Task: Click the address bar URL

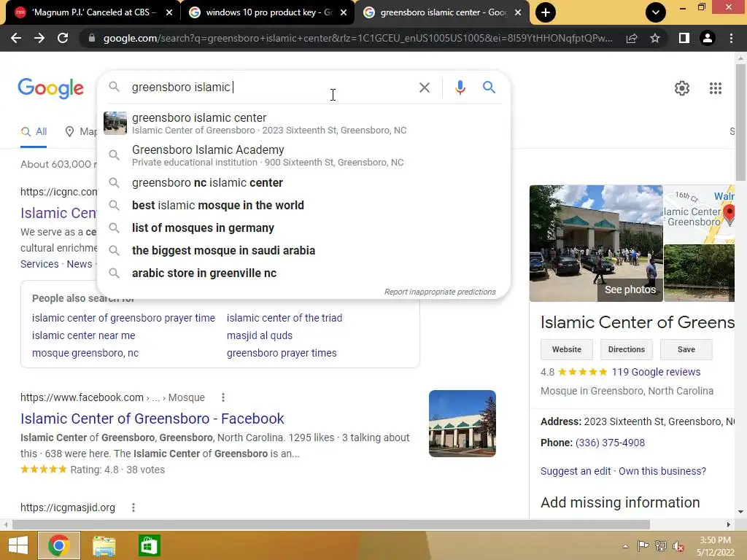Action: pos(357,38)
